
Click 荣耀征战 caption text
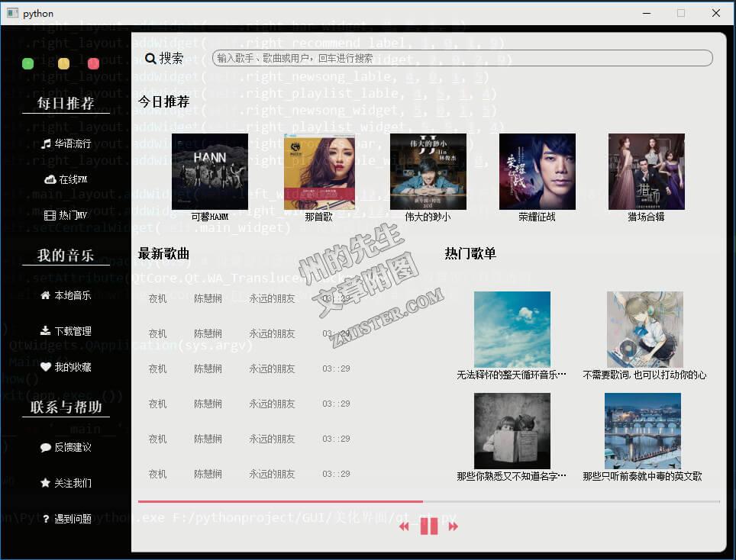click(x=537, y=217)
